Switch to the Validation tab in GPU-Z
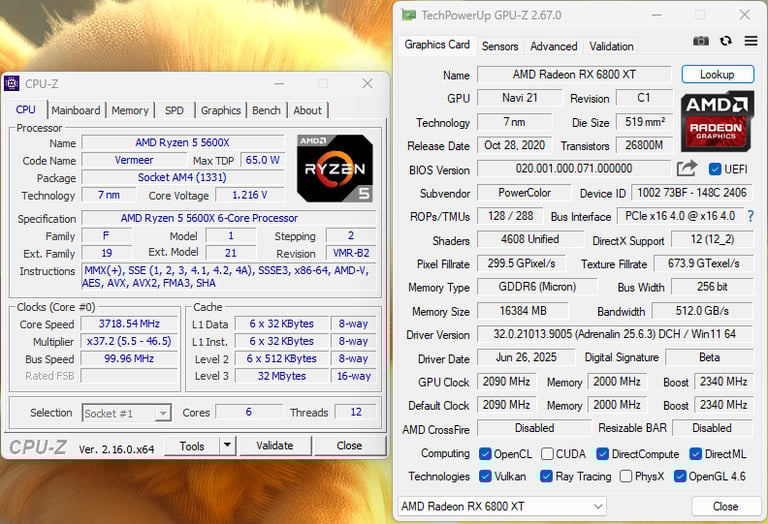Image resolution: width=768 pixels, height=524 pixels. click(x=611, y=46)
